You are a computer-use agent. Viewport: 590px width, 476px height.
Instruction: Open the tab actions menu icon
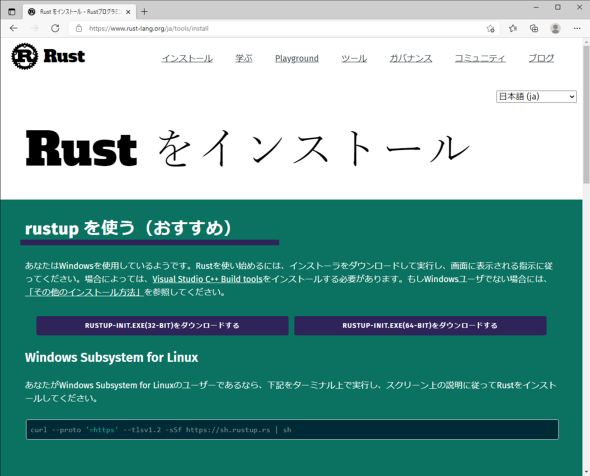(x=12, y=11)
